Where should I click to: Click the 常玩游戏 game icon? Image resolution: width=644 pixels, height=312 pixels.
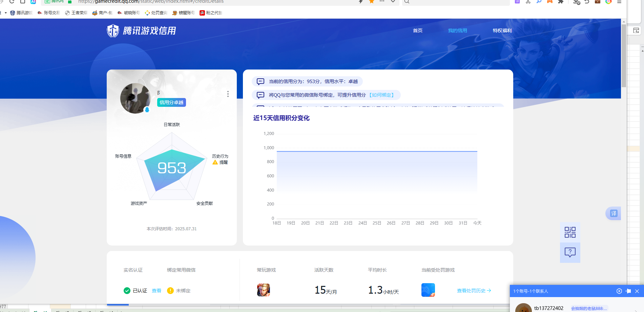point(264,290)
